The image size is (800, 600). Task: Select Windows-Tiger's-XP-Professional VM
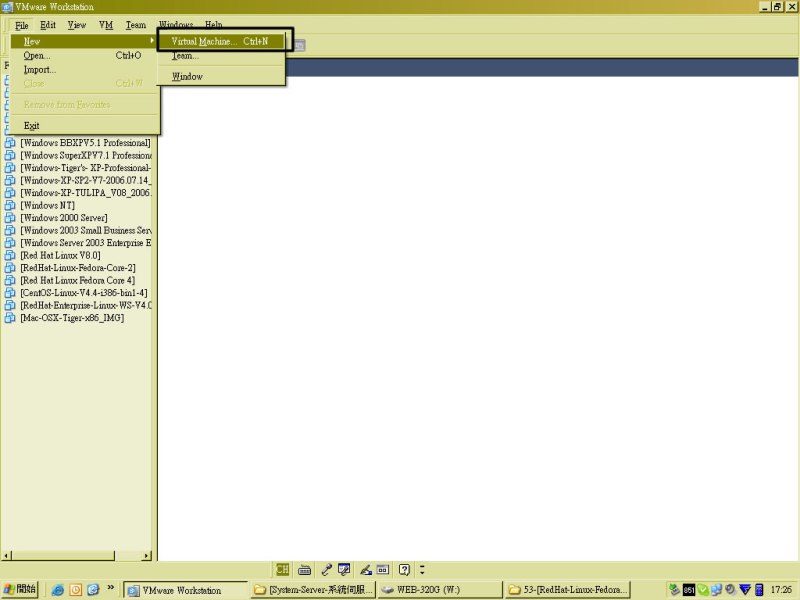[86, 168]
